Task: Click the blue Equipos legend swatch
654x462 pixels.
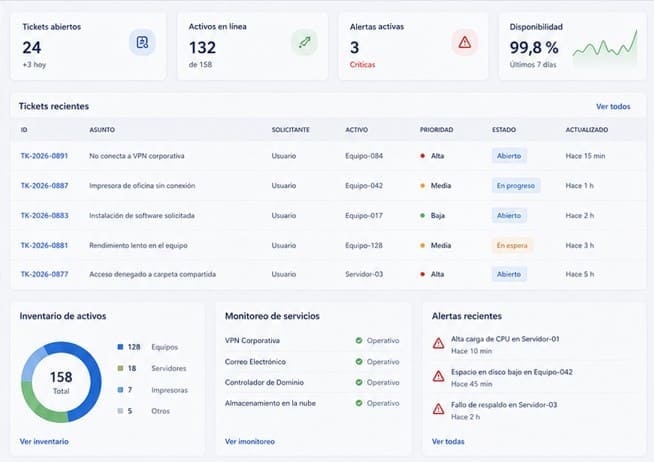Action: point(121,347)
